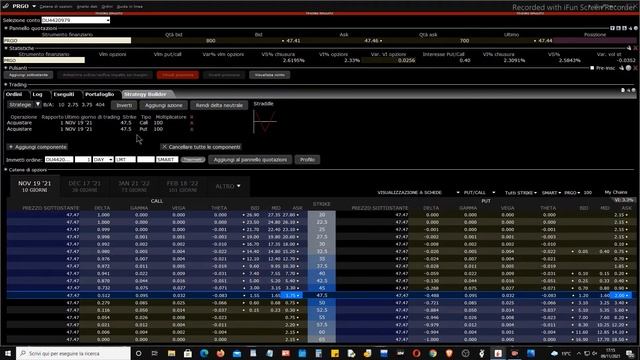
Task: Click first layout icon in quote panel header
Action: (612, 28)
